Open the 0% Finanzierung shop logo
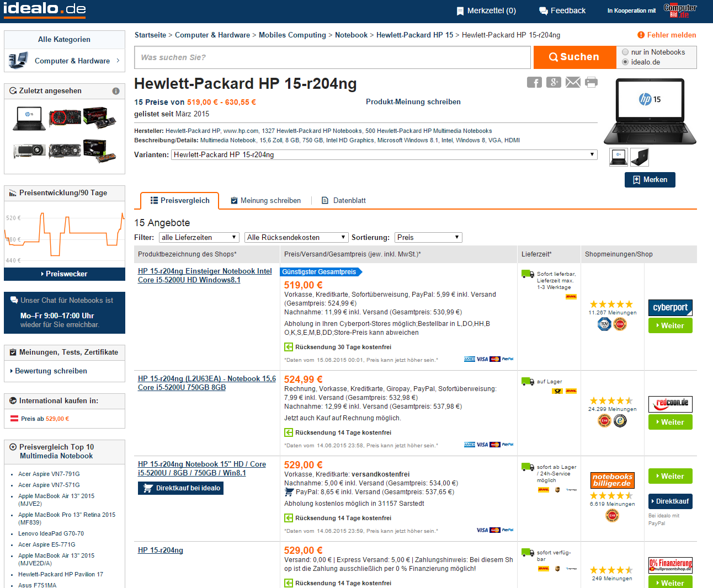The image size is (713, 588). point(670,565)
